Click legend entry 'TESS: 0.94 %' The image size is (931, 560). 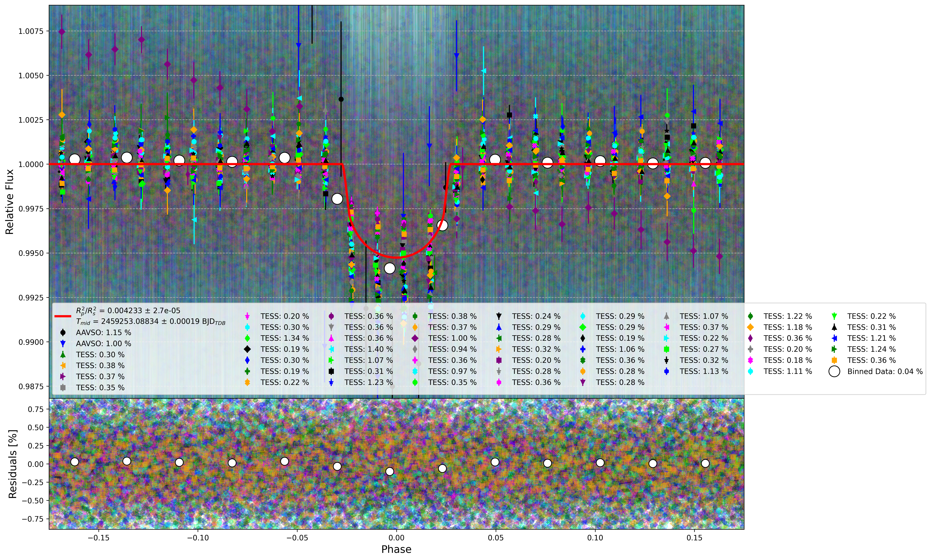point(452,349)
